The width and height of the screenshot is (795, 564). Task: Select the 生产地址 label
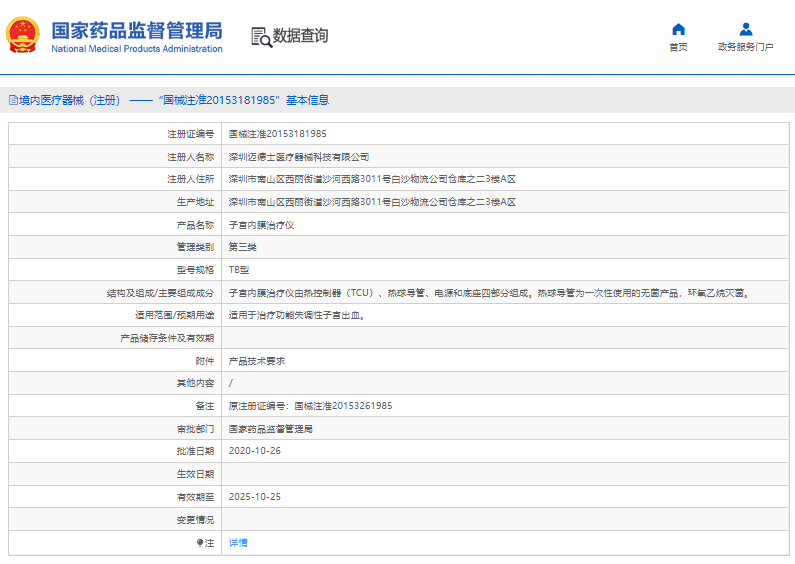click(195, 202)
